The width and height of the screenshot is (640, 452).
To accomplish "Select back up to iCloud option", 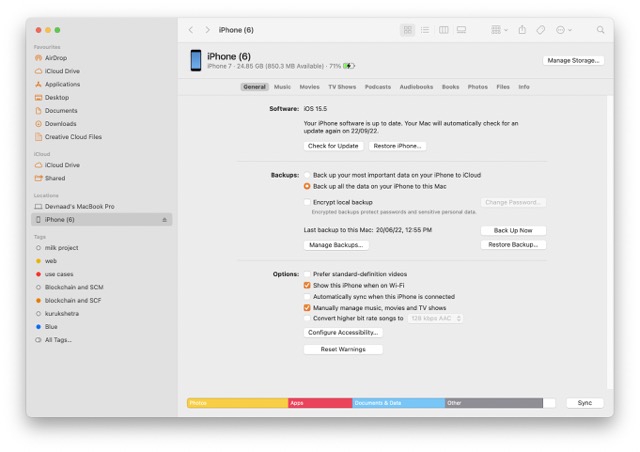I will [x=307, y=175].
